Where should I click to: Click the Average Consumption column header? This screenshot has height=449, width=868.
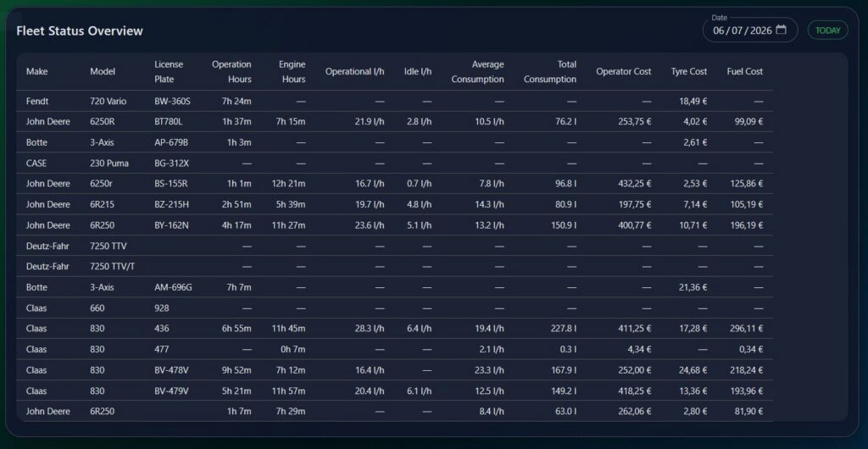tap(478, 71)
